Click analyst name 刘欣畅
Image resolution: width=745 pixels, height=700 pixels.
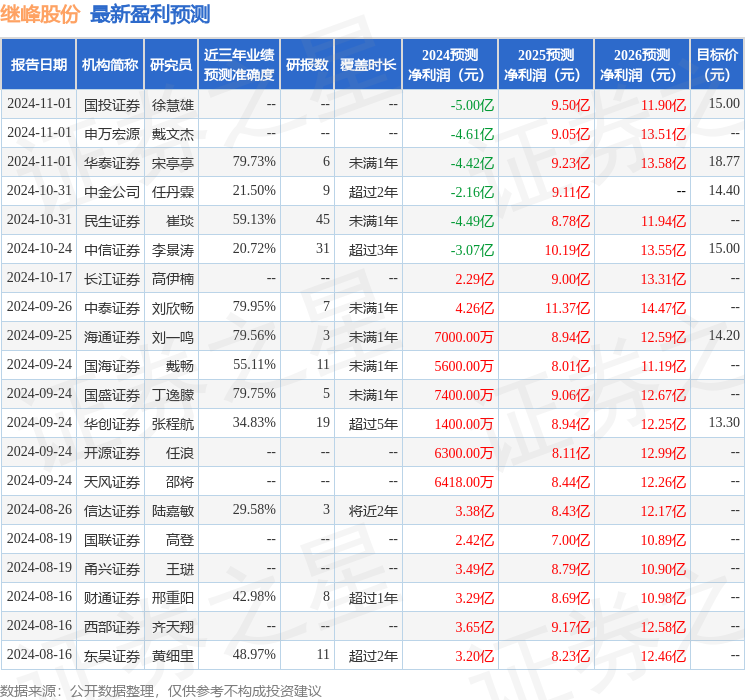173,308
